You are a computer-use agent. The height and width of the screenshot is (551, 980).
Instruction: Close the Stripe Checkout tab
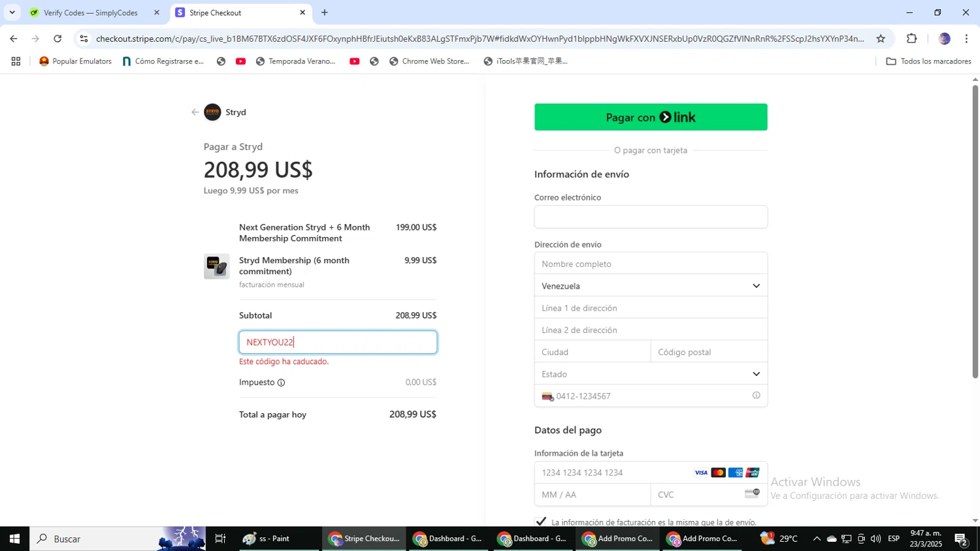coord(302,12)
